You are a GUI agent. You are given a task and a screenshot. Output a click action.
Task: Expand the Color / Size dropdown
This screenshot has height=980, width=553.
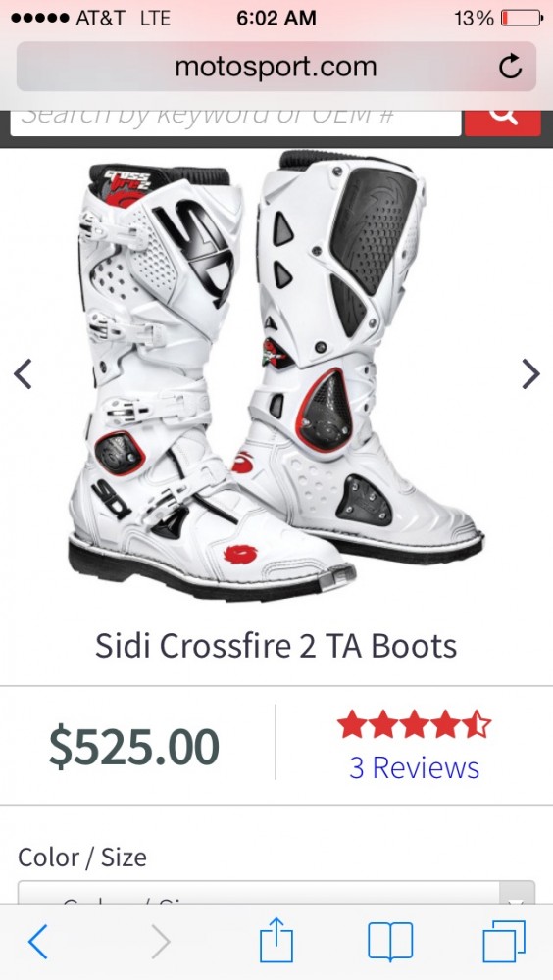[x=276, y=893]
